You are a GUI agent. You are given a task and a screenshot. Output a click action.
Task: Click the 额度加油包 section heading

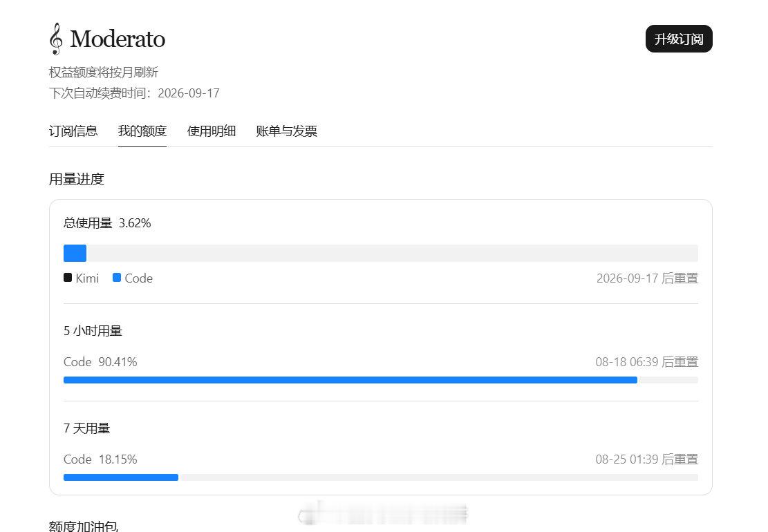click(x=83, y=526)
